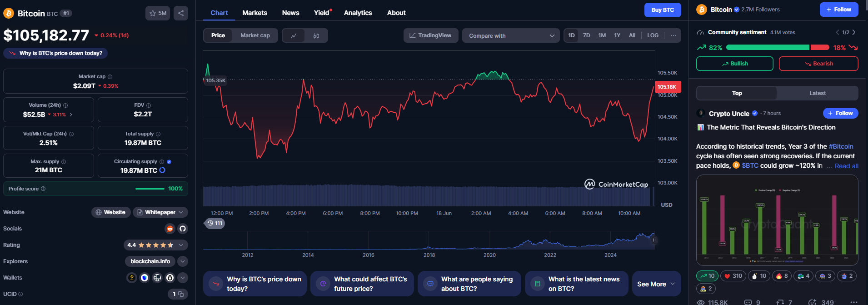Expand the See More questions dropdown
Image resolution: width=868 pixels, height=305 pixels.
(657, 284)
